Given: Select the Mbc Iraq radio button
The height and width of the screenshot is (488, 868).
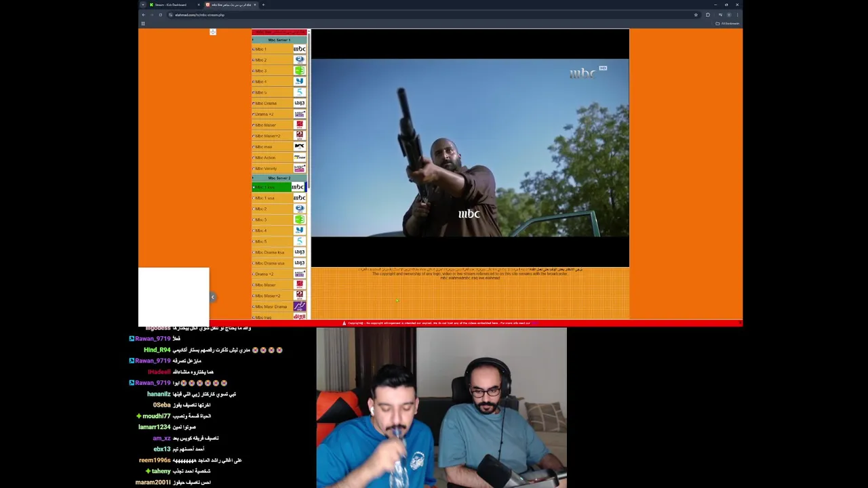Looking at the screenshot, I should (254, 317).
